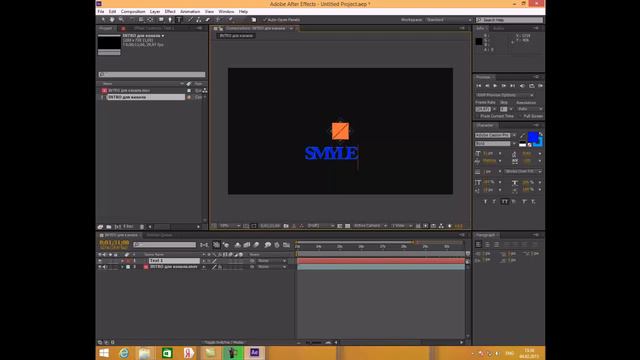The width and height of the screenshot is (640, 360).
Task: Open the Animation menu
Action: pos(190,12)
